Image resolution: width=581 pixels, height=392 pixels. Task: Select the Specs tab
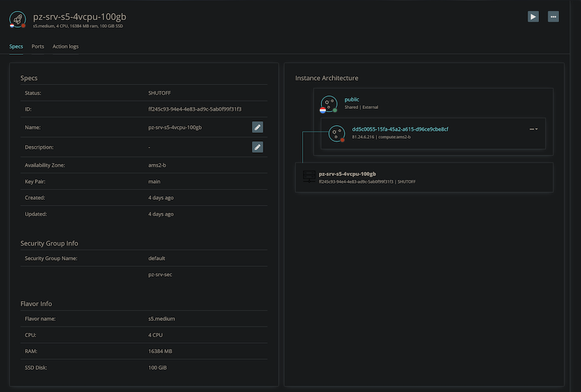coord(16,46)
